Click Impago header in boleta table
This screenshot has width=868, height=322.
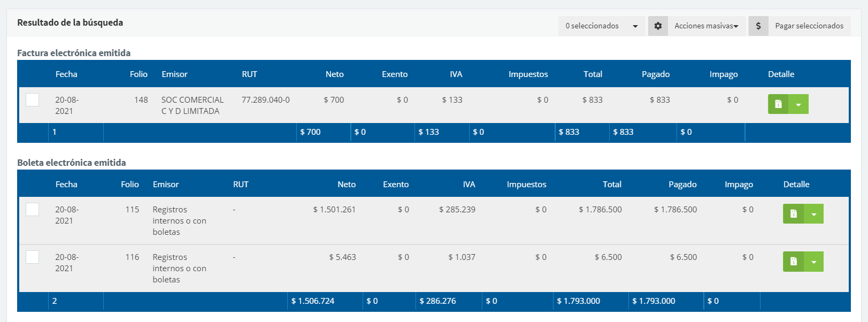[x=739, y=185]
